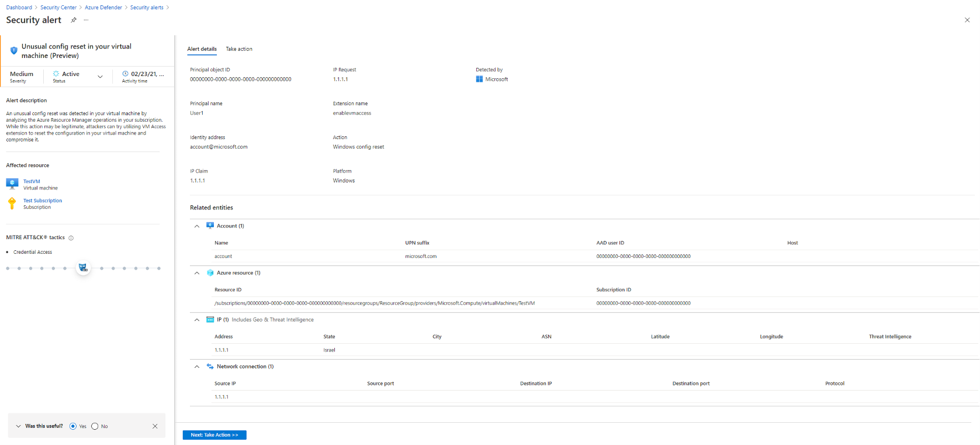Collapse the Azure resource (1) section
The width and height of the screenshot is (980, 445).
pos(197,273)
